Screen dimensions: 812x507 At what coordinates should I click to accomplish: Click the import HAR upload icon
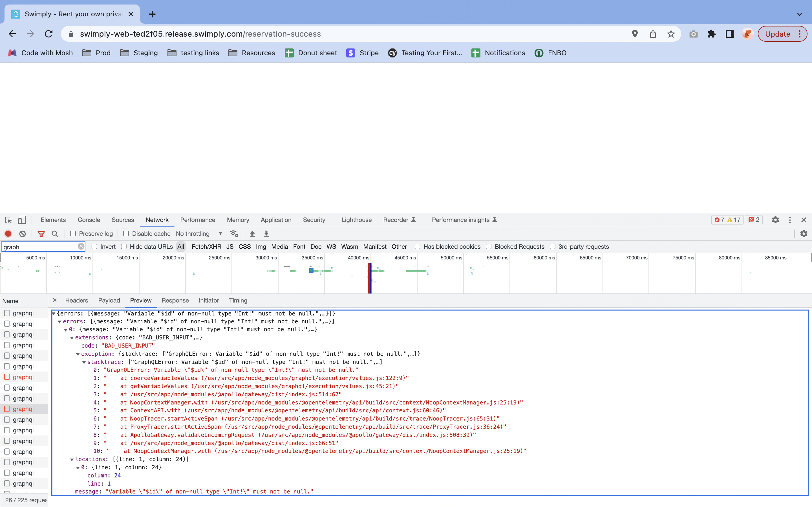click(x=252, y=234)
